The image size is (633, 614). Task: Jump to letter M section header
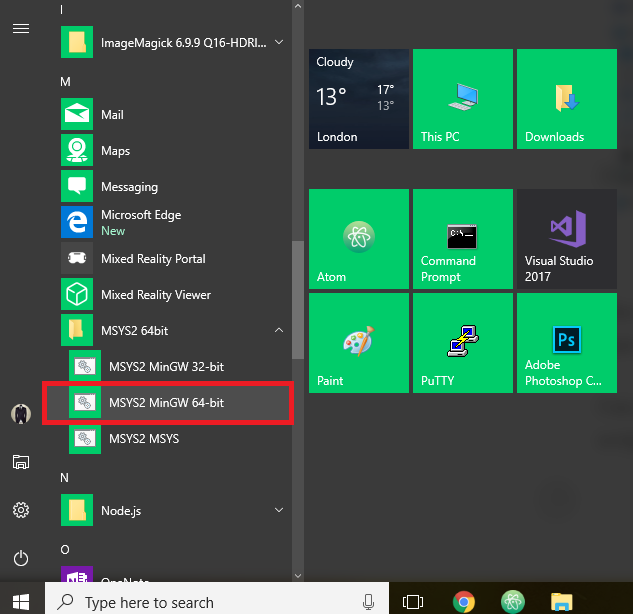65,82
